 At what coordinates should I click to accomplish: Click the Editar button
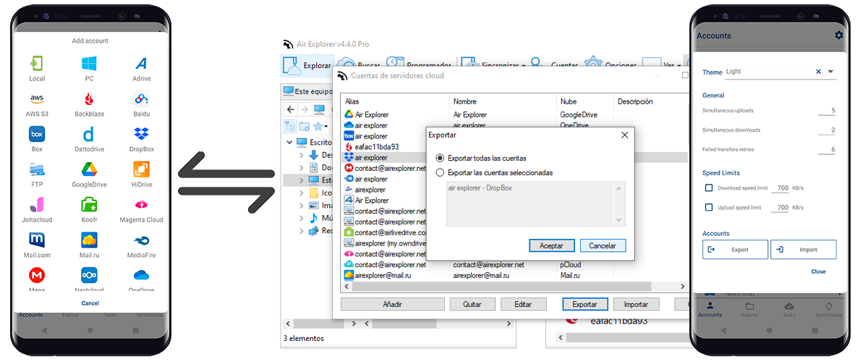[x=523, y=304]
